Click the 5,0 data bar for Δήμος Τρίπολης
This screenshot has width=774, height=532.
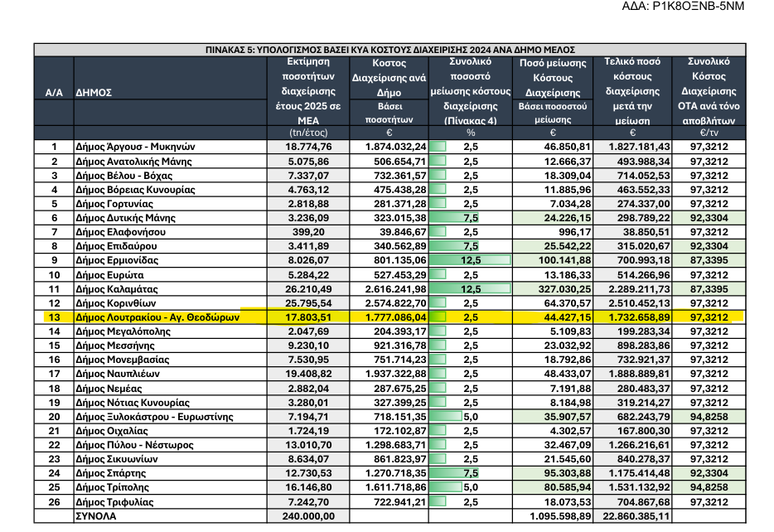(x=471, y=487)
